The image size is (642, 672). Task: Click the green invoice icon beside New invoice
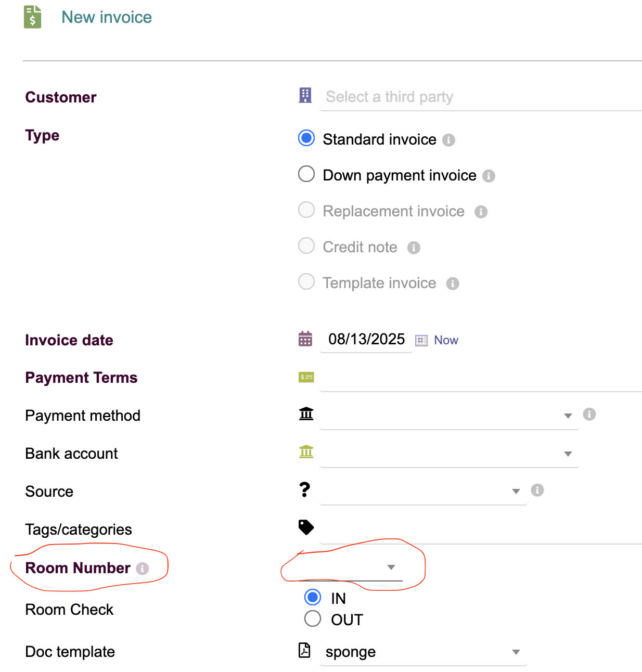tap(32, 17)
